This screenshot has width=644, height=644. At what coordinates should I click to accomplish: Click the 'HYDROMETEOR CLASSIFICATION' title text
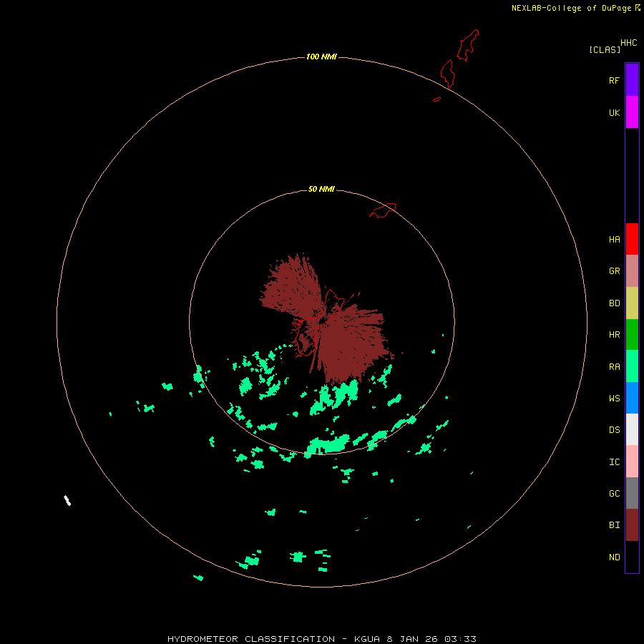pyautogui.click(x=251, y=639)
